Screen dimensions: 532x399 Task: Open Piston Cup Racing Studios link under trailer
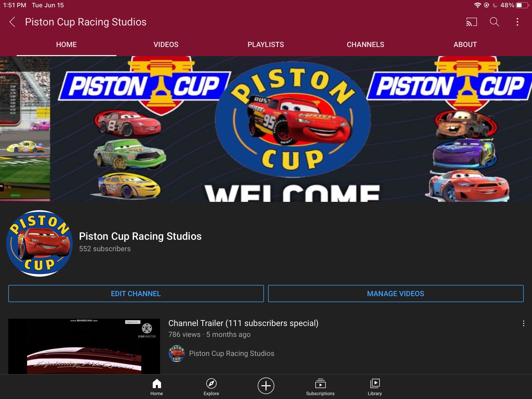pyautogui.click(x=231, y=353)
